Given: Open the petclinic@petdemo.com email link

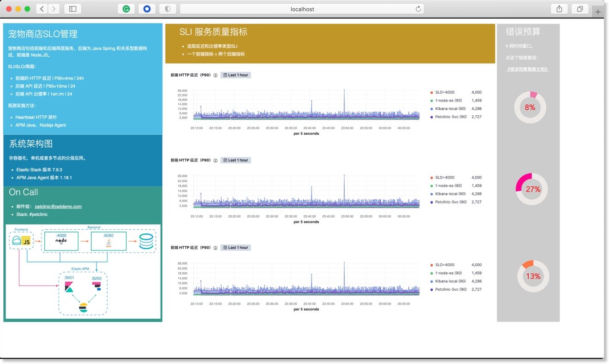Looking at the screenshot, I should tap(58, 207).
